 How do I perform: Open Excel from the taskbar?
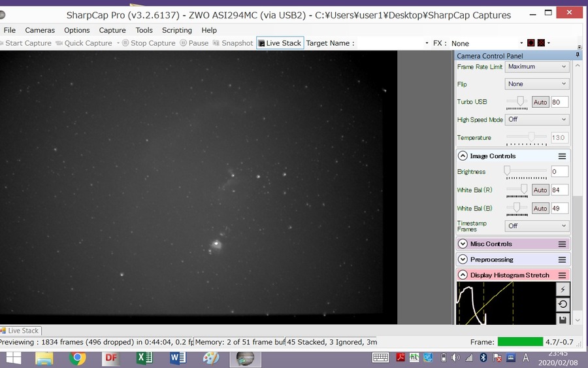(x=144, y=358)
